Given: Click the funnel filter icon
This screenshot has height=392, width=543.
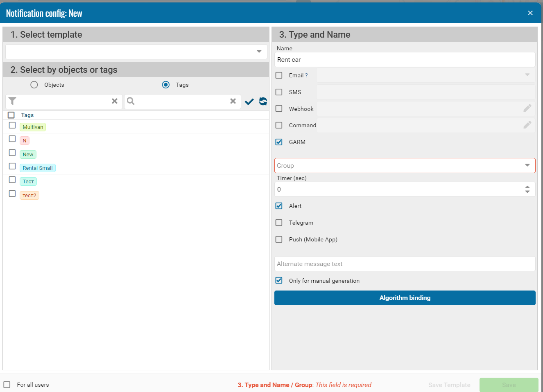Looking at the screenshot, I should [12, 101].
